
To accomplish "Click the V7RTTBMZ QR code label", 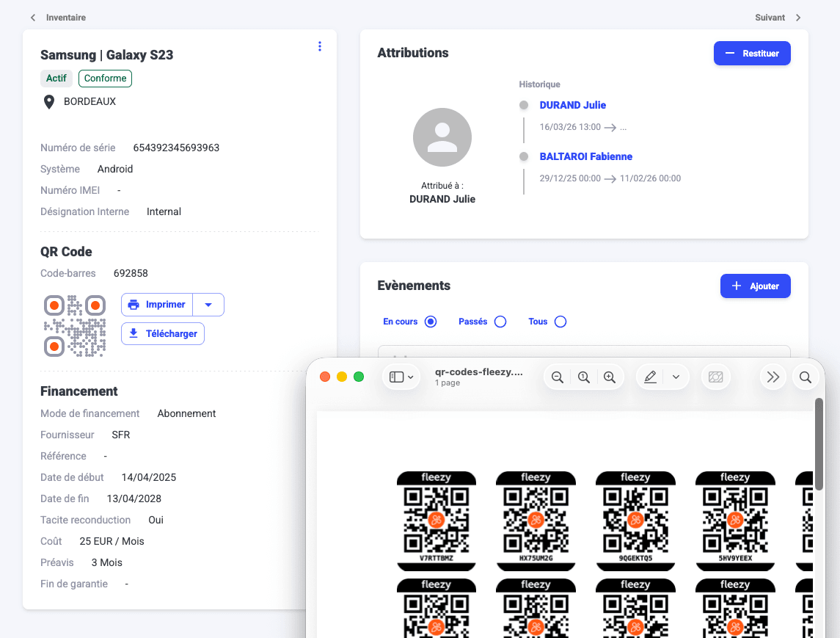I will click(436, 558).
